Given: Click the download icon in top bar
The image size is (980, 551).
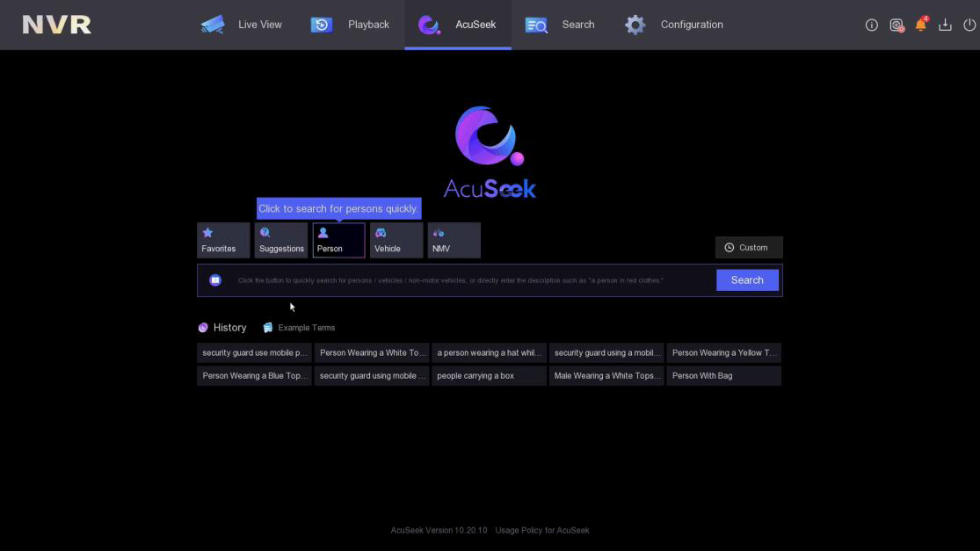Looking at the screenshot, I should click(x=945, y=25).
